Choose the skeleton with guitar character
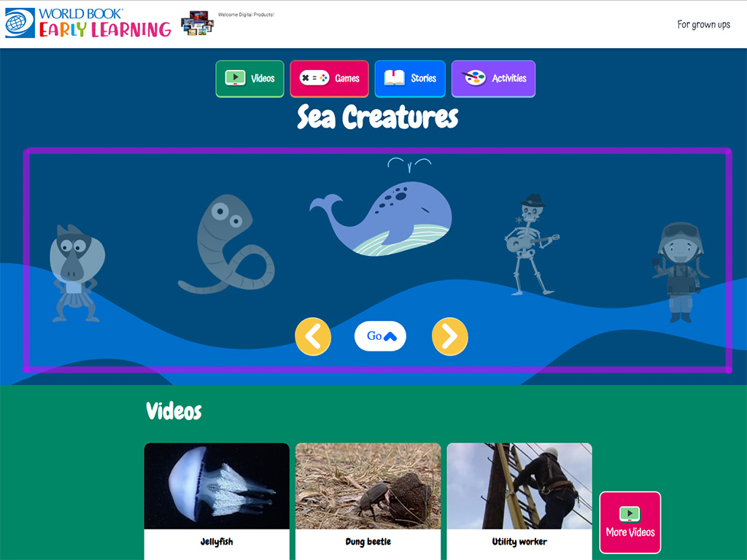The image size is (747, 560). tap(532, 244)
